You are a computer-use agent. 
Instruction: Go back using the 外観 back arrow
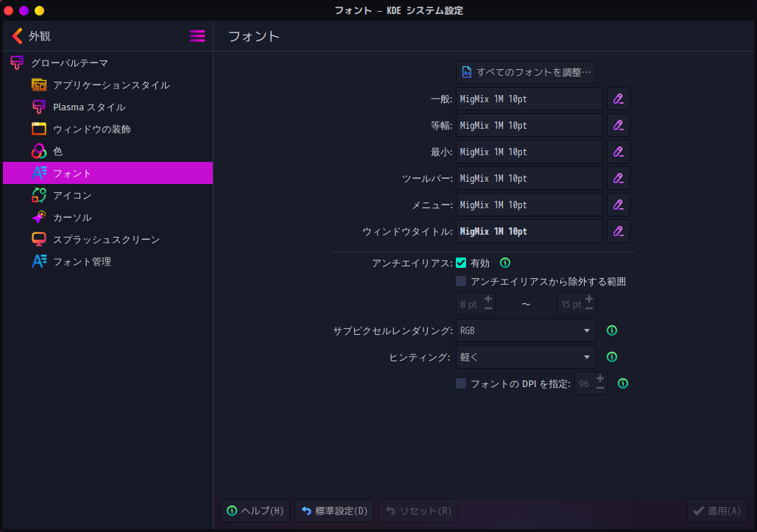click(18, 36)
